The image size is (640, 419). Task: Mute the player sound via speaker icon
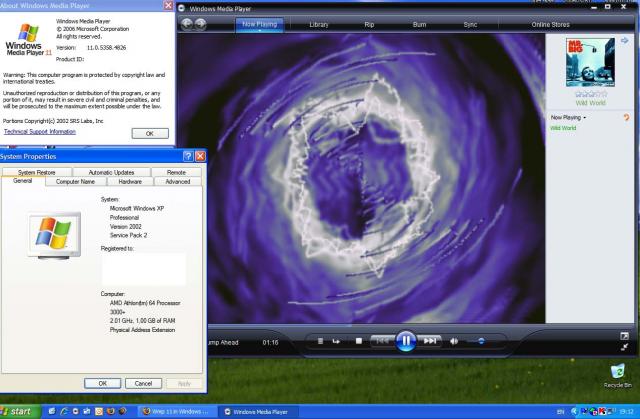[x=453, y=341]
